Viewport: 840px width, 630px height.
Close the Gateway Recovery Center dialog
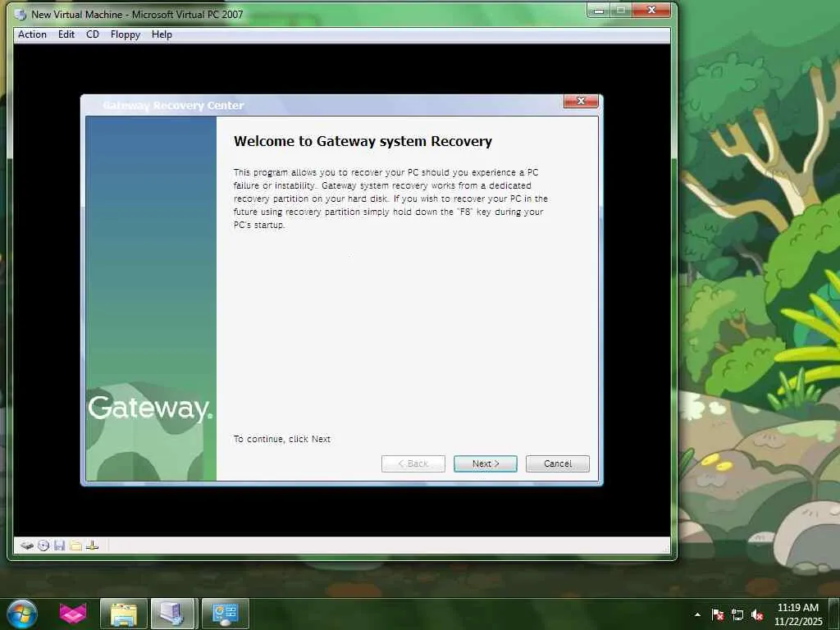point(581,101)
